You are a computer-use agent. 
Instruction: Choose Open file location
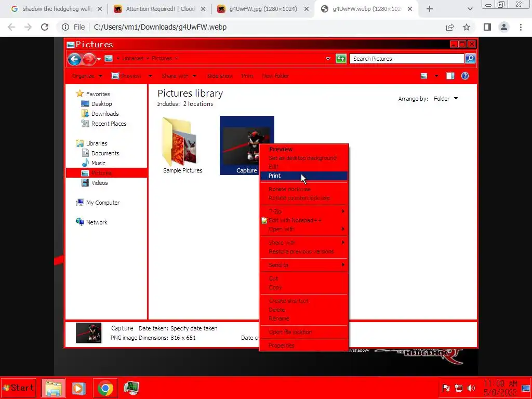coord(303,332)
